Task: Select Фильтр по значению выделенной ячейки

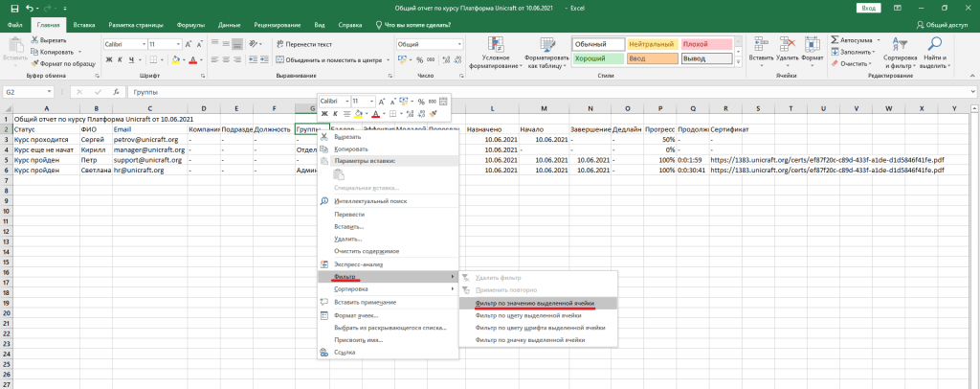Action: click(538, 303)
